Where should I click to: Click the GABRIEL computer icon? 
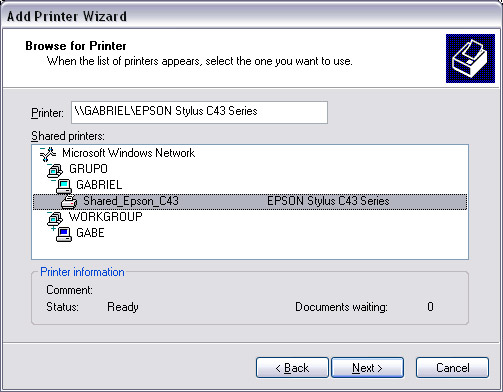tap(64, 186)
